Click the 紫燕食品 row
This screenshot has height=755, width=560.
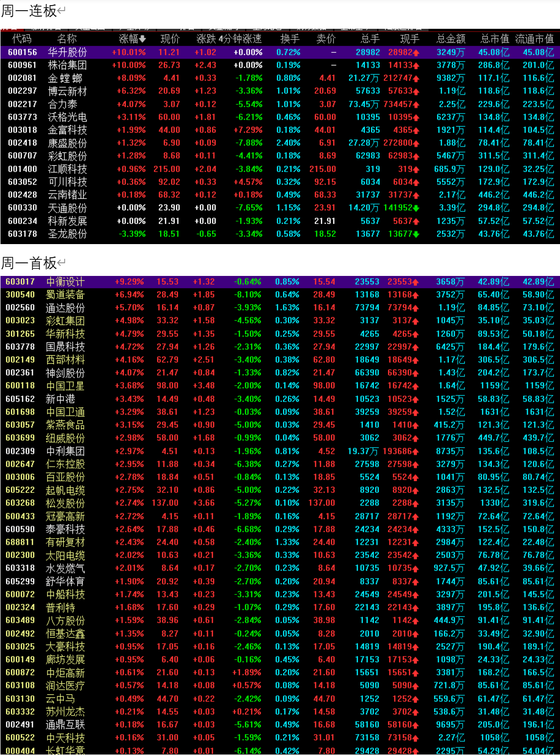(280, 425)
